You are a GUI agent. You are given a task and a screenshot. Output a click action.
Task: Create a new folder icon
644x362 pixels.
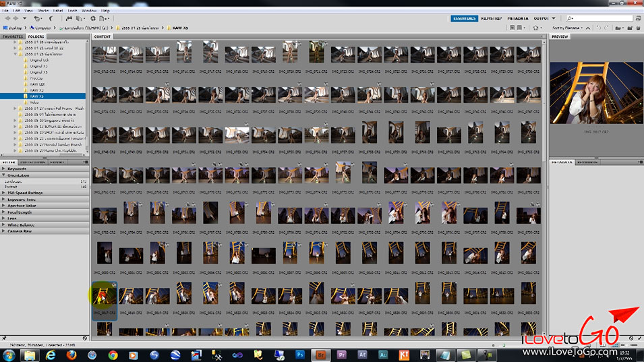pyautogui.click(x=630, y=28)
